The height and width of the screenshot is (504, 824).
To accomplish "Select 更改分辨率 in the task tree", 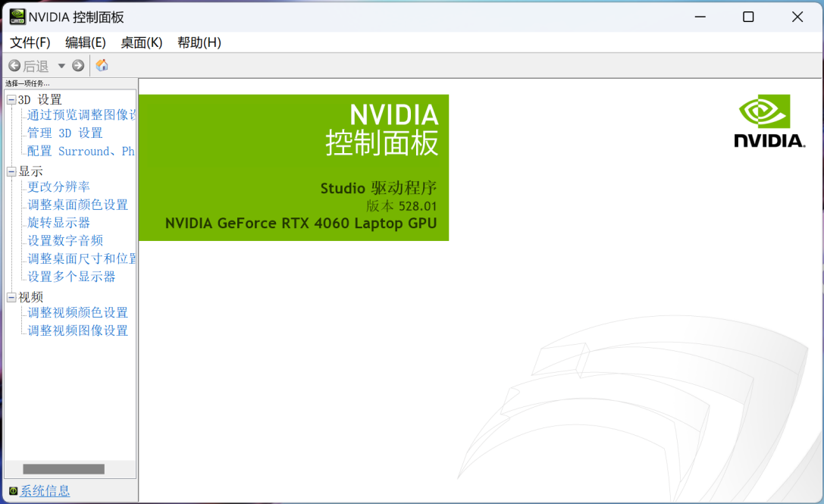I will click(59, 186).
